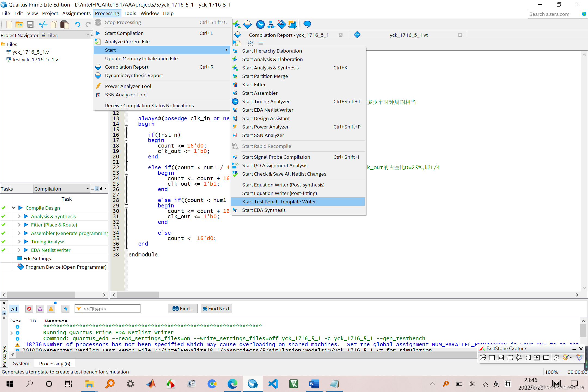Expand the Analysis & Synthesis task

tap(19, 216)
